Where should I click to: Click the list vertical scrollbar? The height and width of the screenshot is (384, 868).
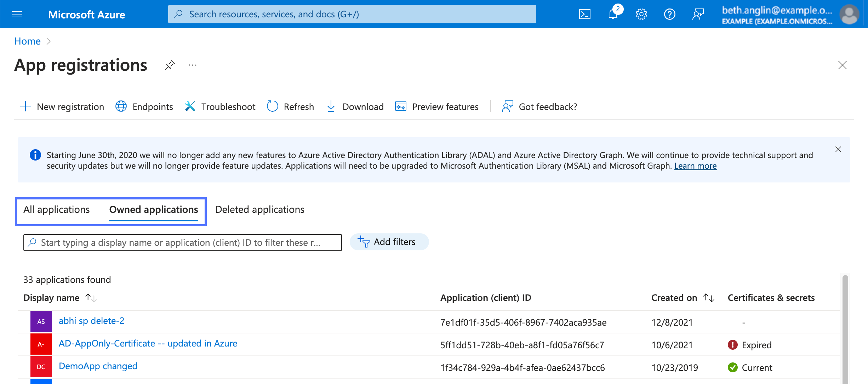[x=845, y=329]
